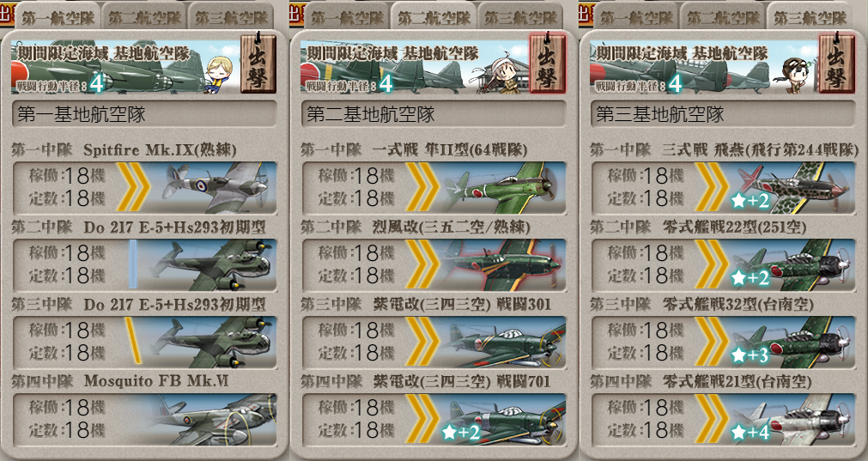Click the 第三基地航空隊 name field
868x461 pixels.
723,114
